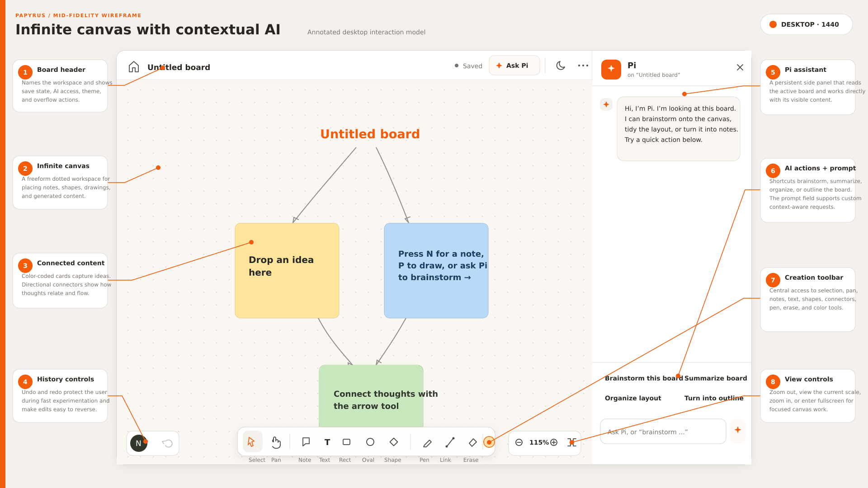This screenshot has height=488, width=868.
Task: Click Pi's greeting message bubble
Action: pos(679,129)
